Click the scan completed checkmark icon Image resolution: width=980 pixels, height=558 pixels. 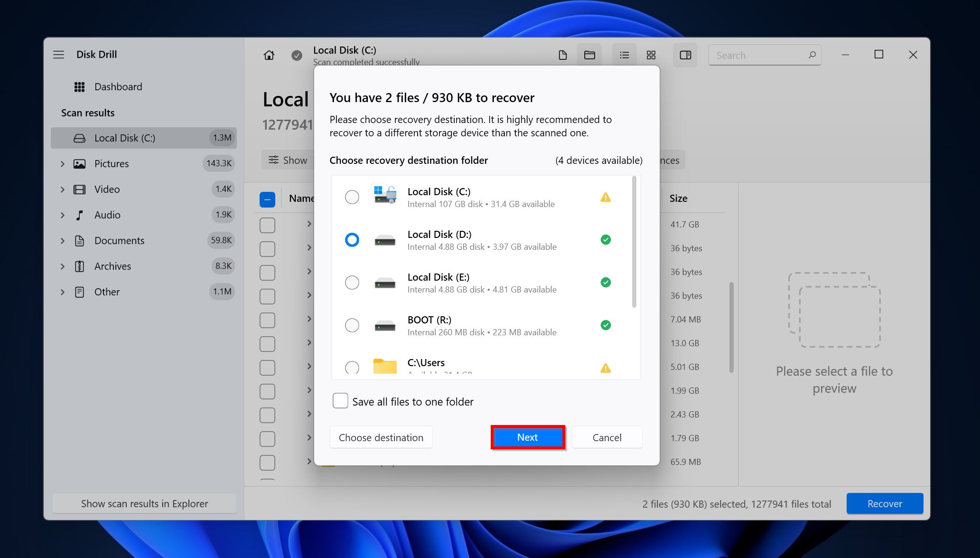click(x=296, y=55)
